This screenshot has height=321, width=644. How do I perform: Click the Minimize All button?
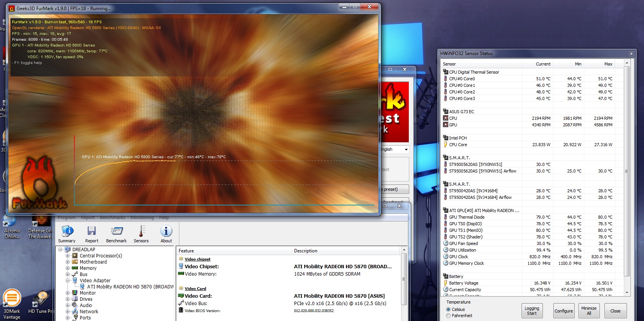point(589,311)
